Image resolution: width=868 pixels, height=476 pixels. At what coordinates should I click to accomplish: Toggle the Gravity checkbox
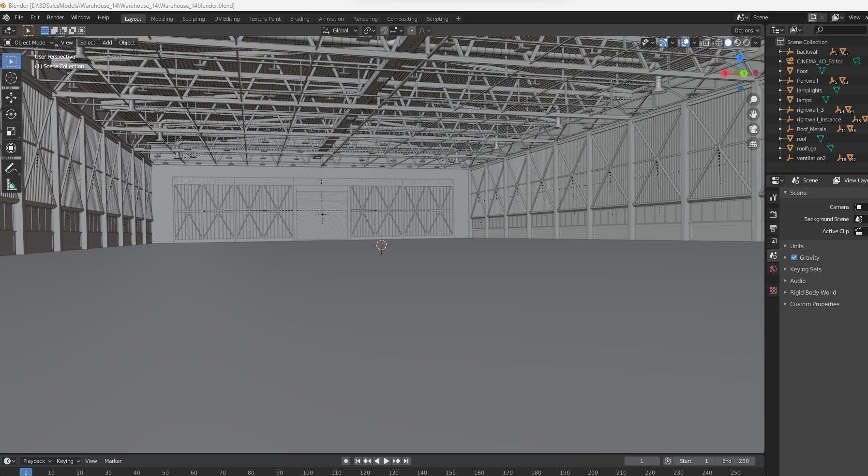[x=794, y=257]
